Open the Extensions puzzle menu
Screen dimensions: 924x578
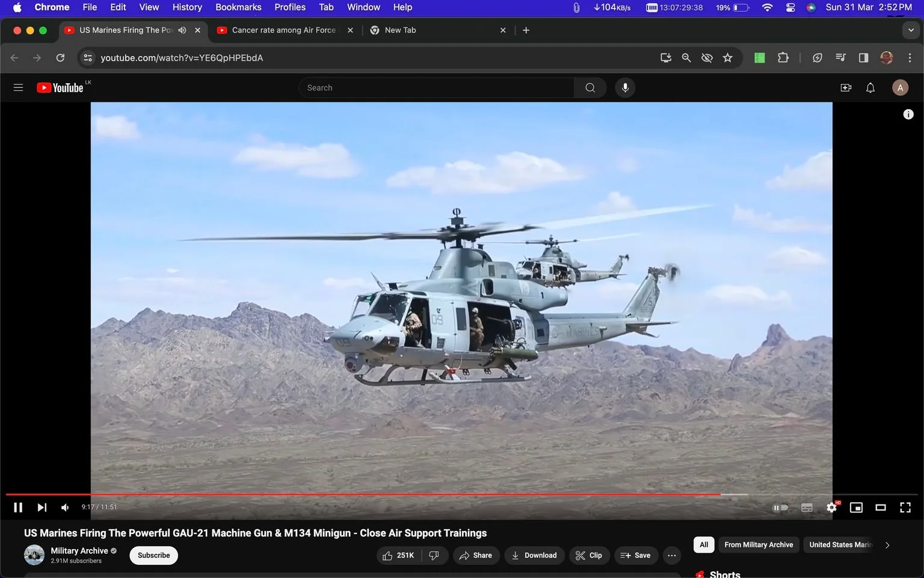783,58
